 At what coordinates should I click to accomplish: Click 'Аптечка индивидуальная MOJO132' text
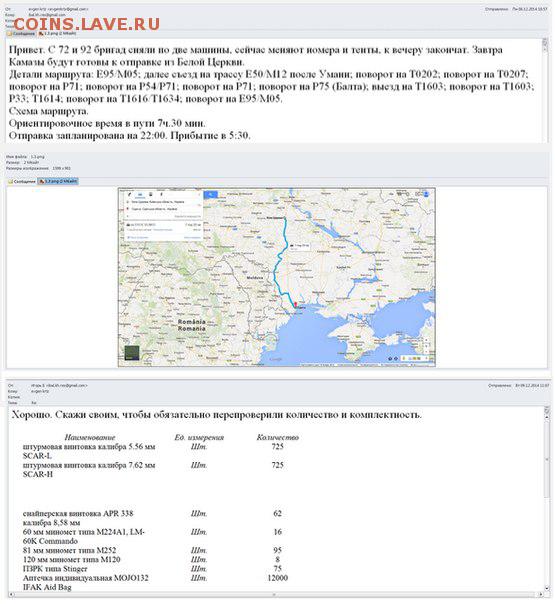[x=86, y=578]
